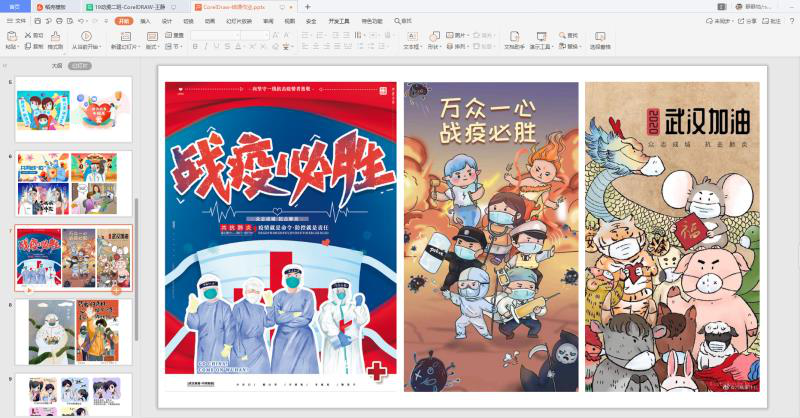Click the play icon below slide 7 thumbnail
Viewport: 800px width, 418px height.
pos(29,290)
